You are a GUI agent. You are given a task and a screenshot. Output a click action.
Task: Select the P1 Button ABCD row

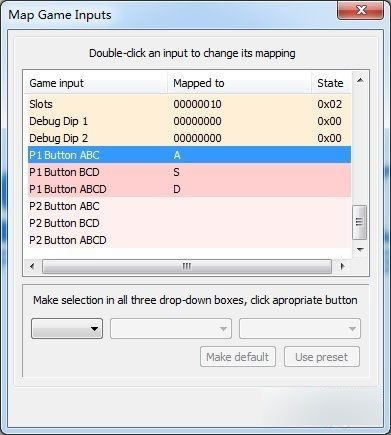point(189,189)
